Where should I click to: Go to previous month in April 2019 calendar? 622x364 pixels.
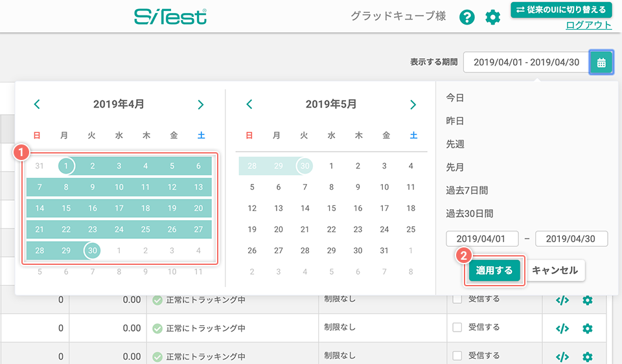pyautogui.click(x=37, y=104)
